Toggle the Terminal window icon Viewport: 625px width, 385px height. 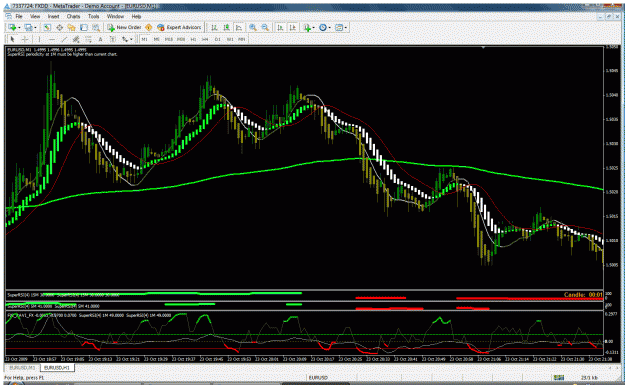pyautogui.click(x=84, y=28)
